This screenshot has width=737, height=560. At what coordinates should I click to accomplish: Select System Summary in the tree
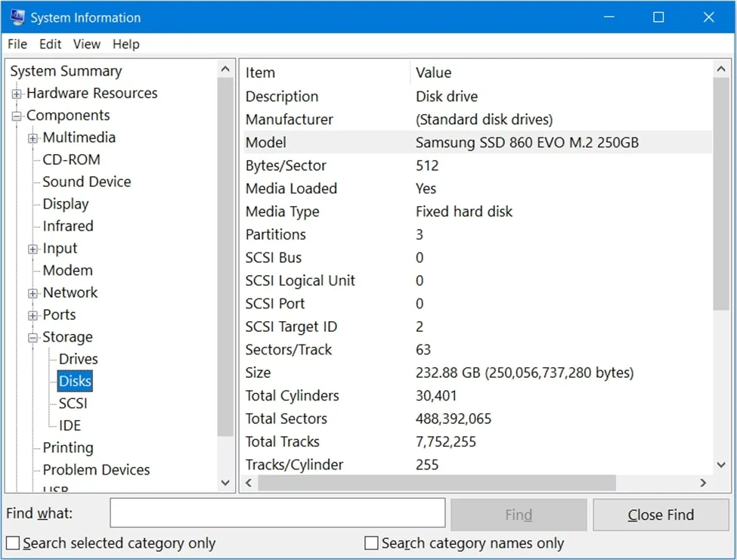[x=67, y=71]
